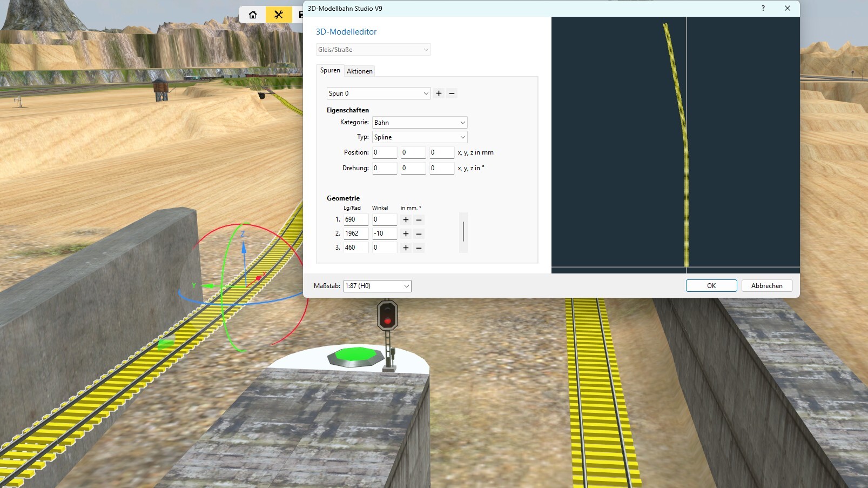Switch to the Aktionen tab
868x488 pixels.
(x=360, y=71)
